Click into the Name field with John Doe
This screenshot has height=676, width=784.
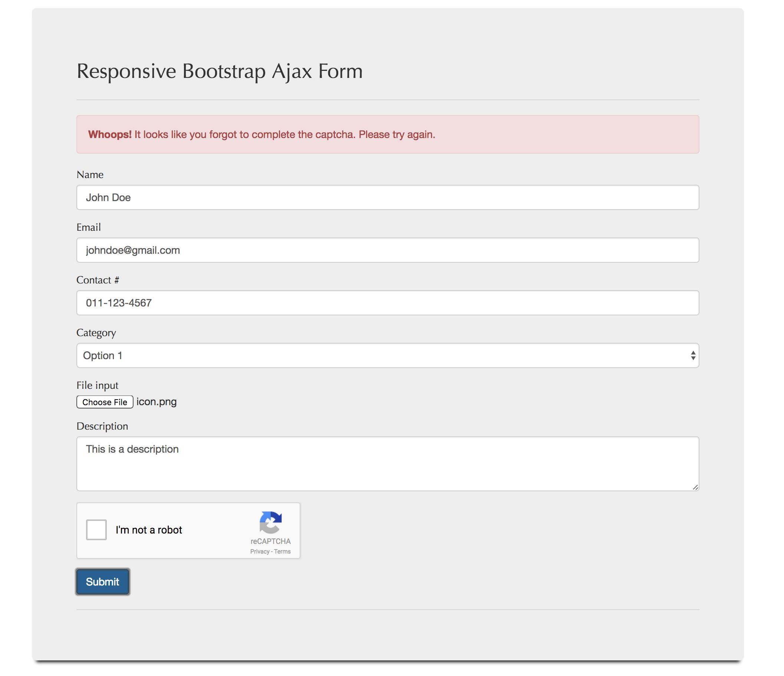[x=388, y=198]
